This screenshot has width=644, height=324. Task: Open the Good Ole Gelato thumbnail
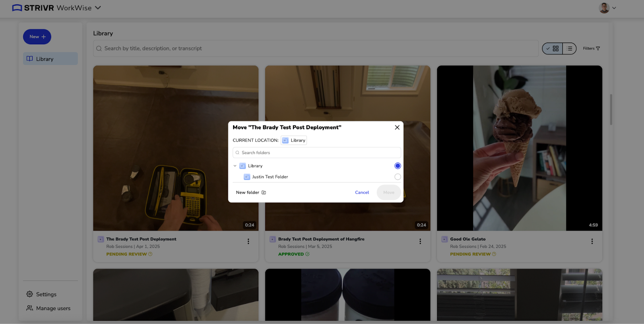pyautogui.click(x=520, y=148)
